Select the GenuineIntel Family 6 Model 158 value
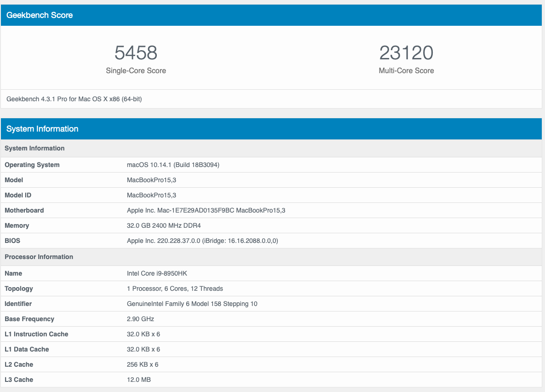The width and height of the screenshot is (545, 392). click(x=192, y=304)
